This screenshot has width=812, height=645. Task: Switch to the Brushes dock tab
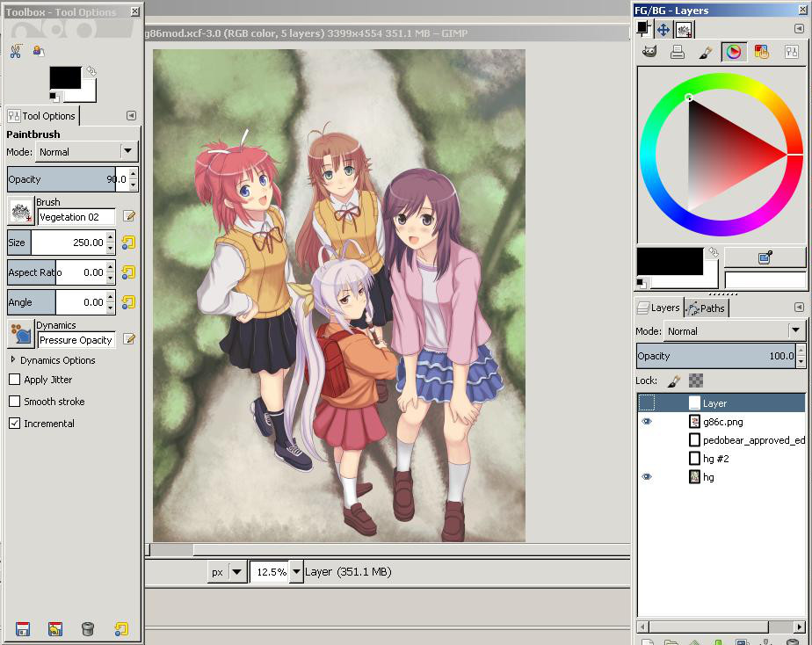point(684,30)
